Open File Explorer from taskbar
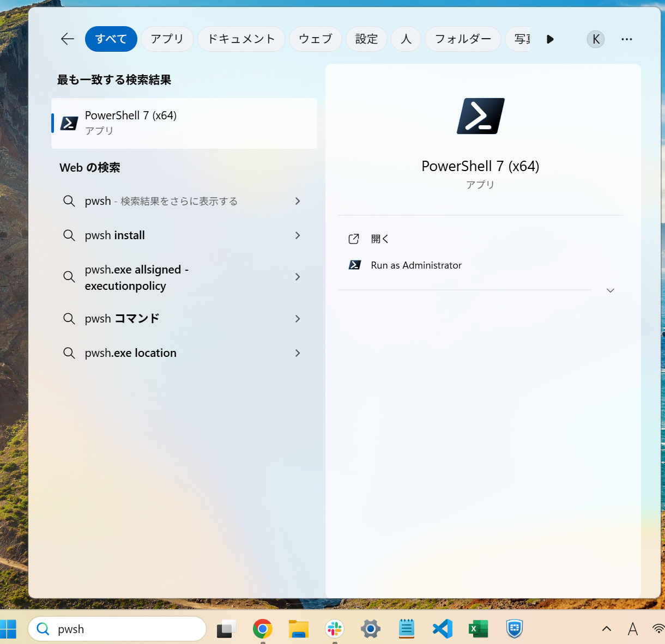 pyautogui.click(x=299, y=629)
